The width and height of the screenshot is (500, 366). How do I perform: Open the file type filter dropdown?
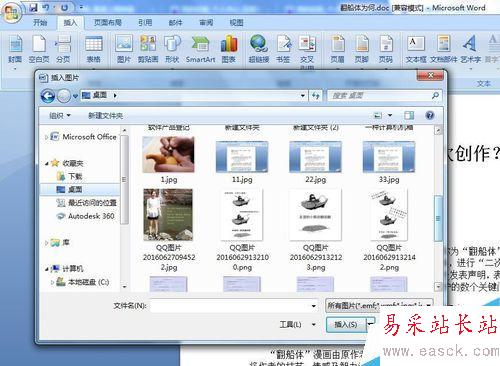pos(428,305)
